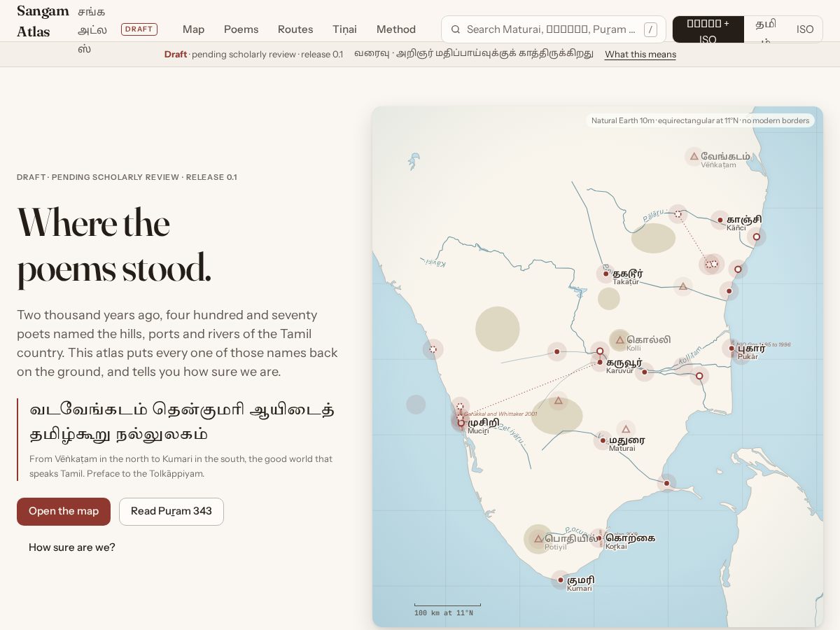Select the Muciṟi port marker
Image resolution: width=840 pixels, height=630 pixels.
click(461, 423)
